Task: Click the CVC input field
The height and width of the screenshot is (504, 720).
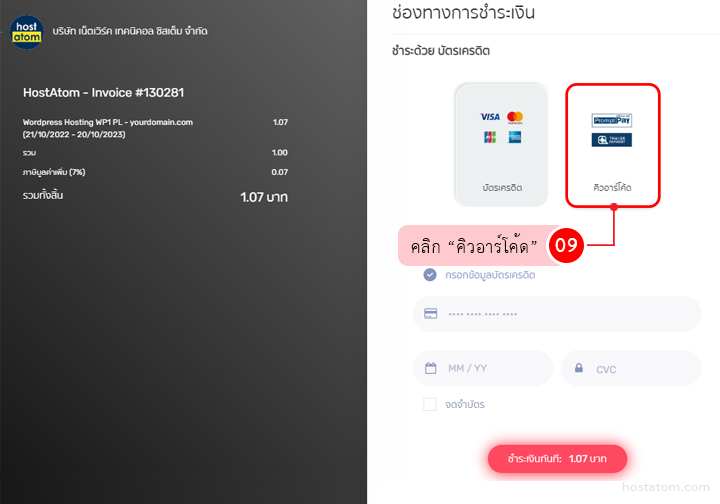Action: click(x=631, y=368)
